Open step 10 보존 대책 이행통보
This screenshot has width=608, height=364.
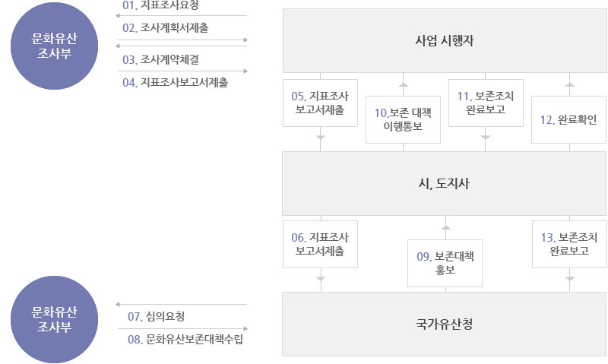(403, 119)
